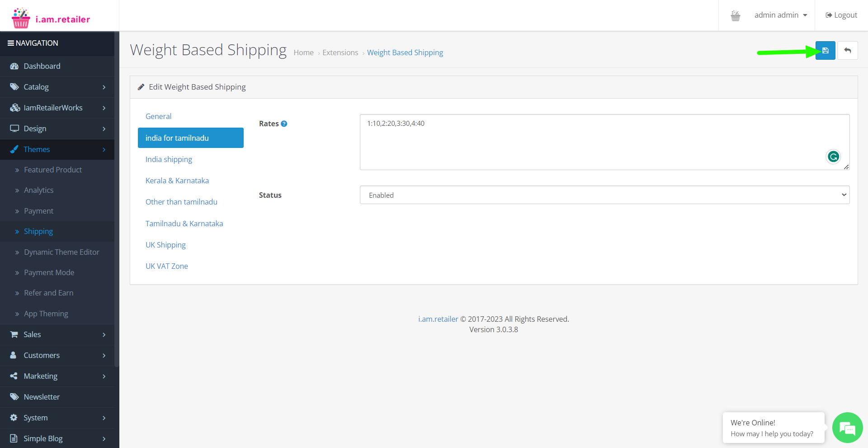This screenshot has height=448, width=868.
Task: Click the Simple Blog document icon
Action: point(14,438)
